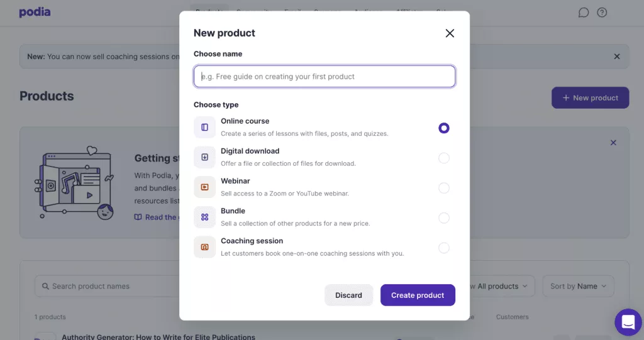Click the Webinar play icon

point(204,187)
